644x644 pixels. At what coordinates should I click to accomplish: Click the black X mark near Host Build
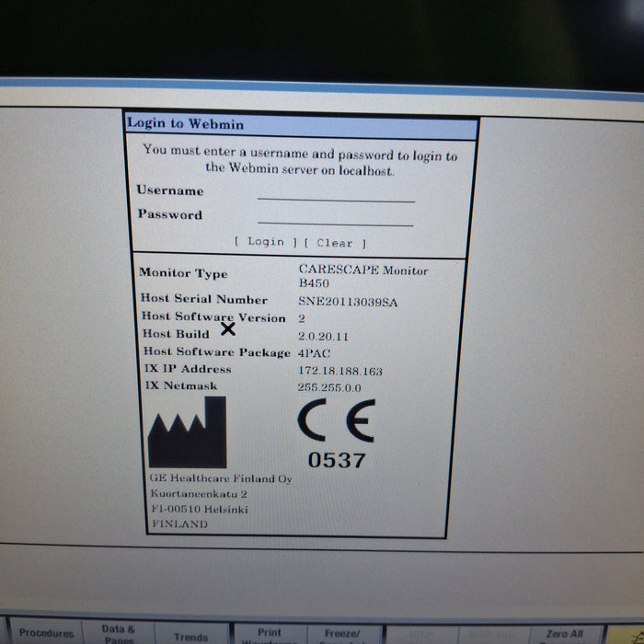point(228,330)
